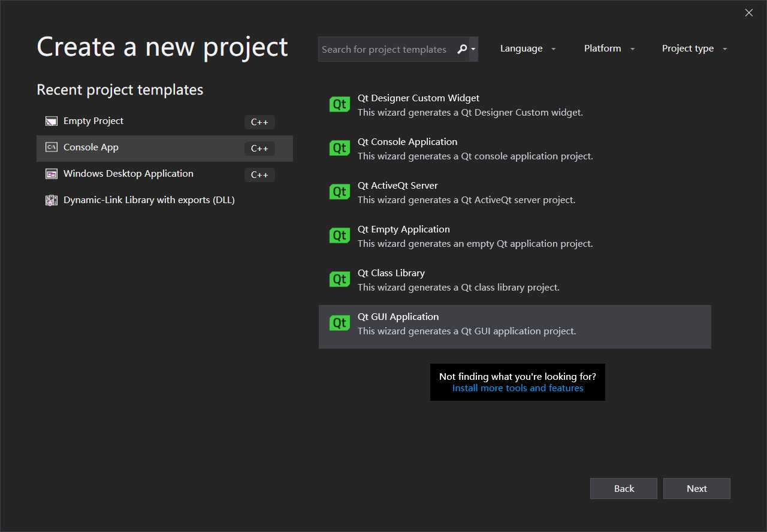Open the Project type filter dropdown
The width and height of the screenshot is (767, 532).
[x=694, y=49]
